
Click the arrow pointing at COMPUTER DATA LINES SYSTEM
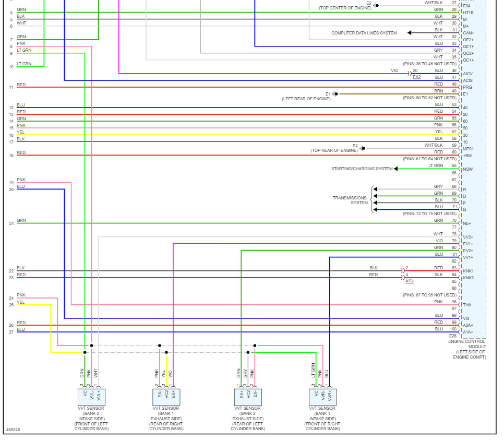tap(409, 33)
